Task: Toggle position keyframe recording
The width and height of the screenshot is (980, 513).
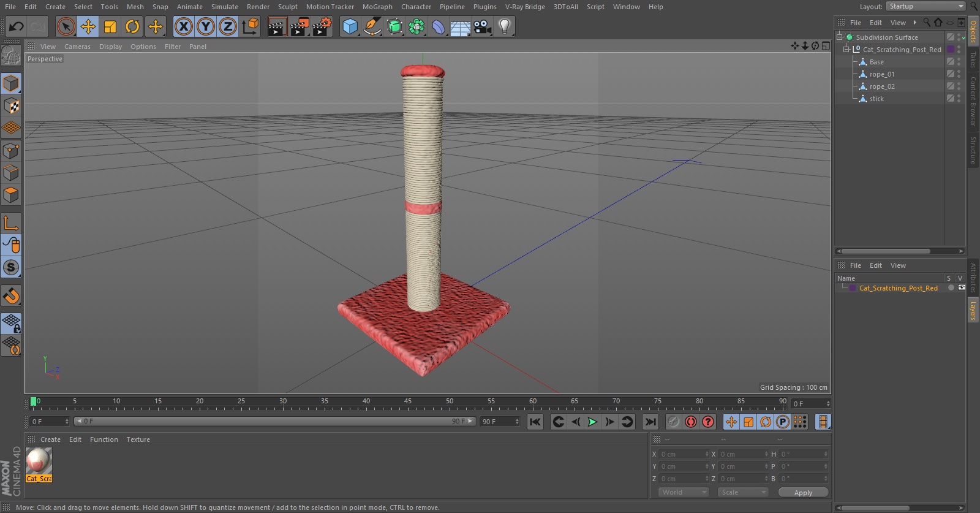Action: coord(731,422)
